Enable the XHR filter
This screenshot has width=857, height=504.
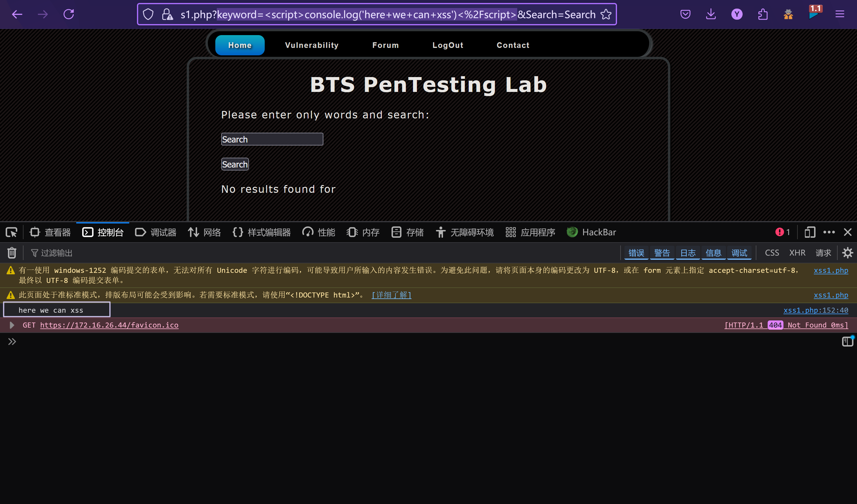pos(797,253)
